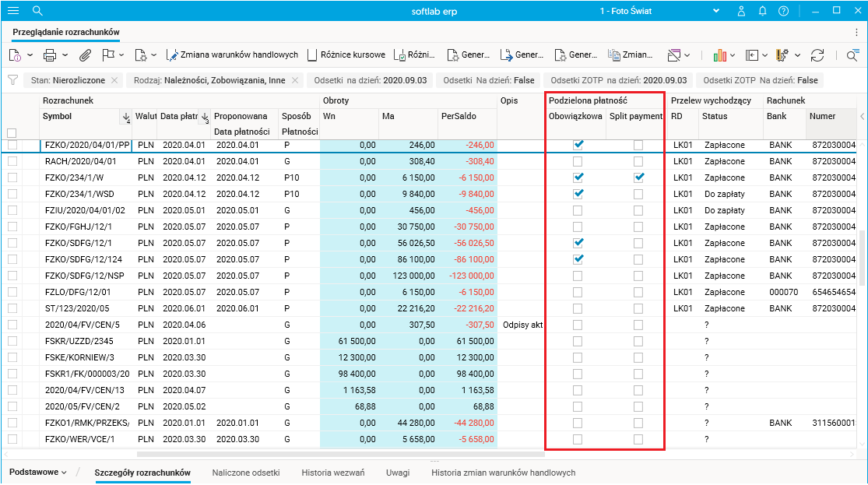The height and width of the screenshot is (485, 868).
Task: Click the search magnifier in title bar
Action: 37,11
